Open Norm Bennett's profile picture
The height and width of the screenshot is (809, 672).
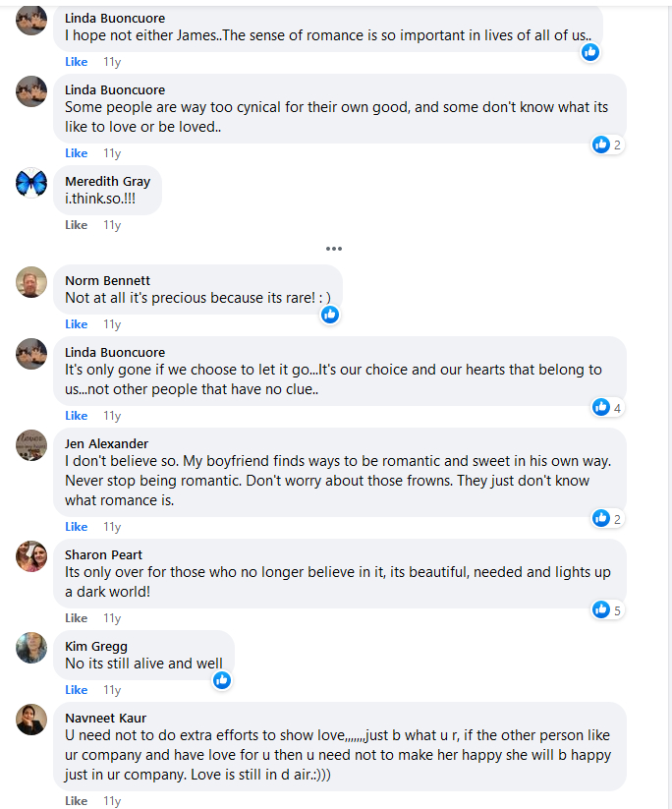(31, 282)
